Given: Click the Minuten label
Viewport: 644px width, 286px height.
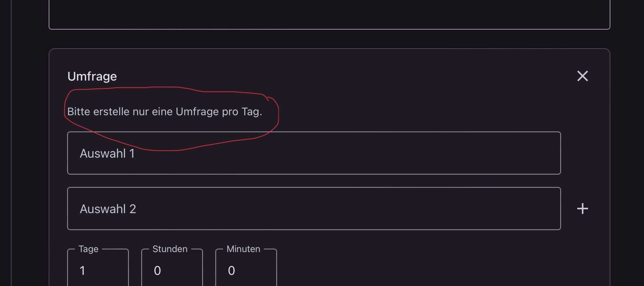Looking at the screenshot, I should tap(243, 249).
